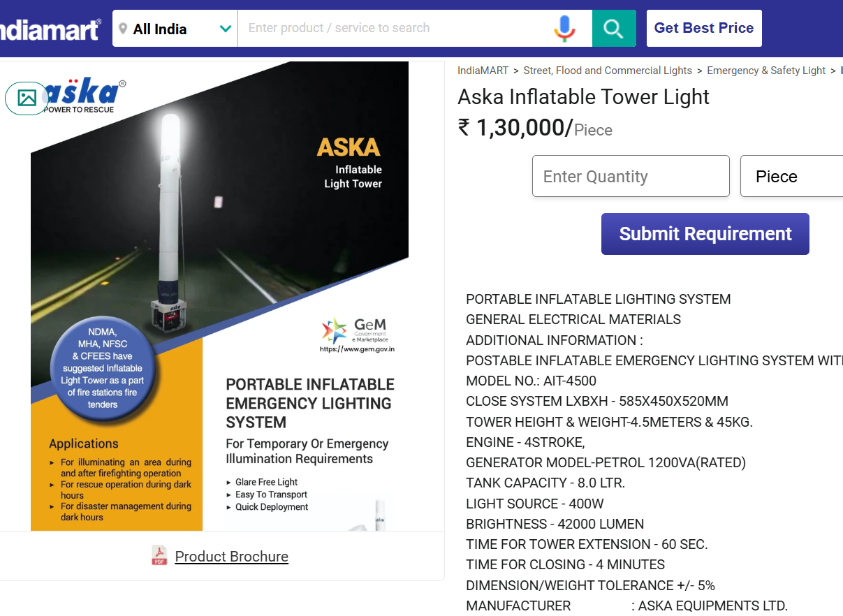Click the PDF icon beside Product Brochure
This screenshot has width=843, height=616.
pos(160,556)
